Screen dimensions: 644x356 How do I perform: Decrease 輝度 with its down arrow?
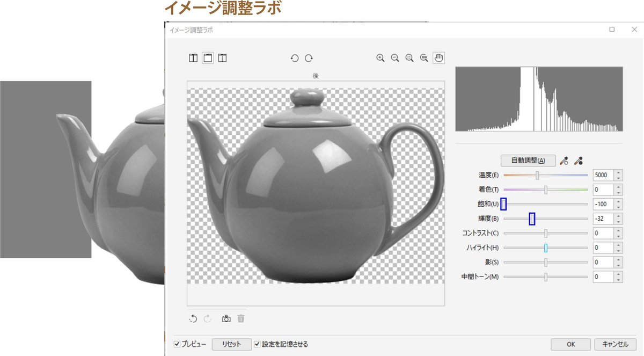tap(619, 222)
